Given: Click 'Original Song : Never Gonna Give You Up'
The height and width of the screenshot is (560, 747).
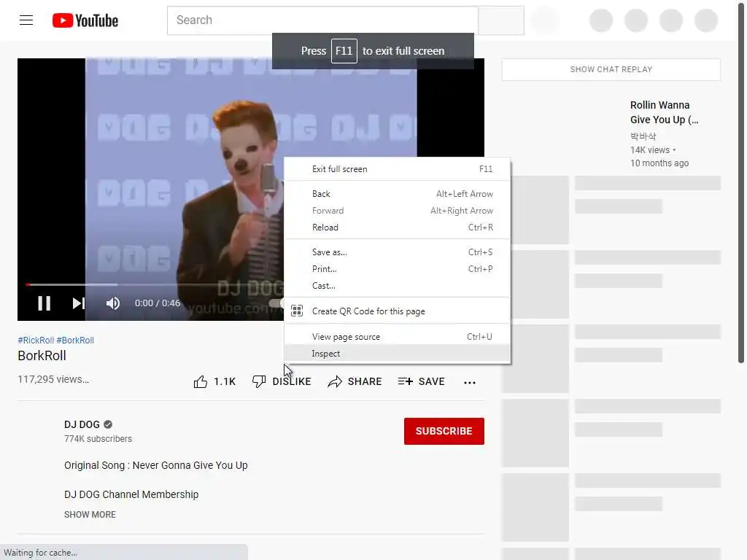Looking at the screenshot, I should 156,465.
